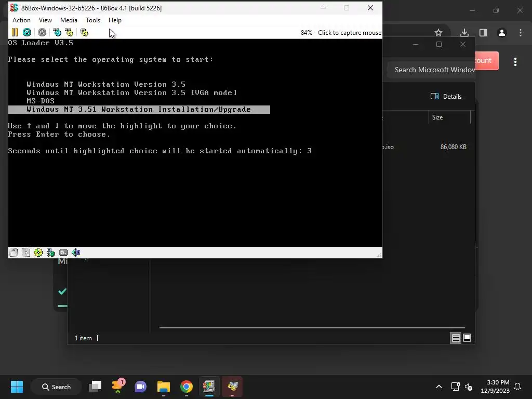This screenshot has height=399, width=532.
Task: Click the CD-ROM disc status icon
Action: click(38, 252)
